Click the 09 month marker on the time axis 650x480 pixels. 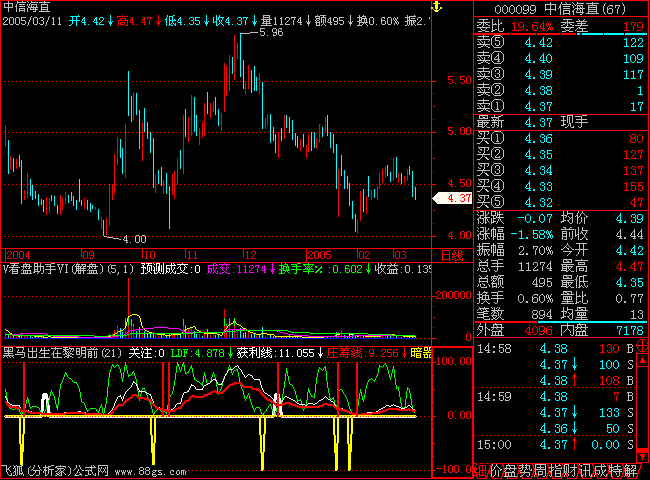pyautogui.click(x=88, y=255)
